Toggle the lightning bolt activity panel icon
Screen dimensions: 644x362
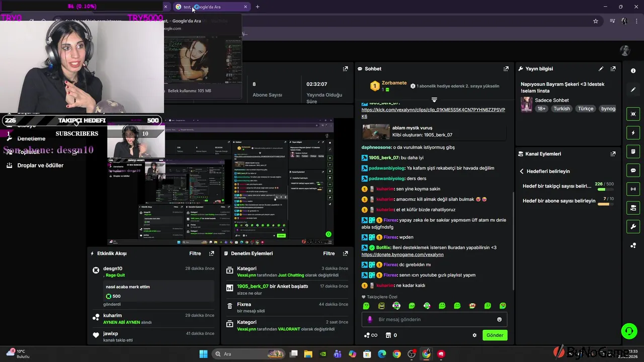pos(633,133)
